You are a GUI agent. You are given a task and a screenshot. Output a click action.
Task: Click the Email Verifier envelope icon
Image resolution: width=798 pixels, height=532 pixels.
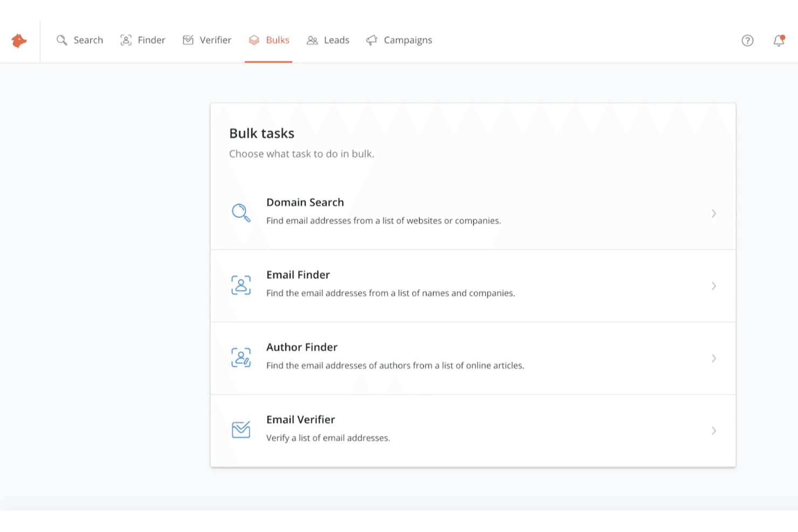tap(241, 430)
